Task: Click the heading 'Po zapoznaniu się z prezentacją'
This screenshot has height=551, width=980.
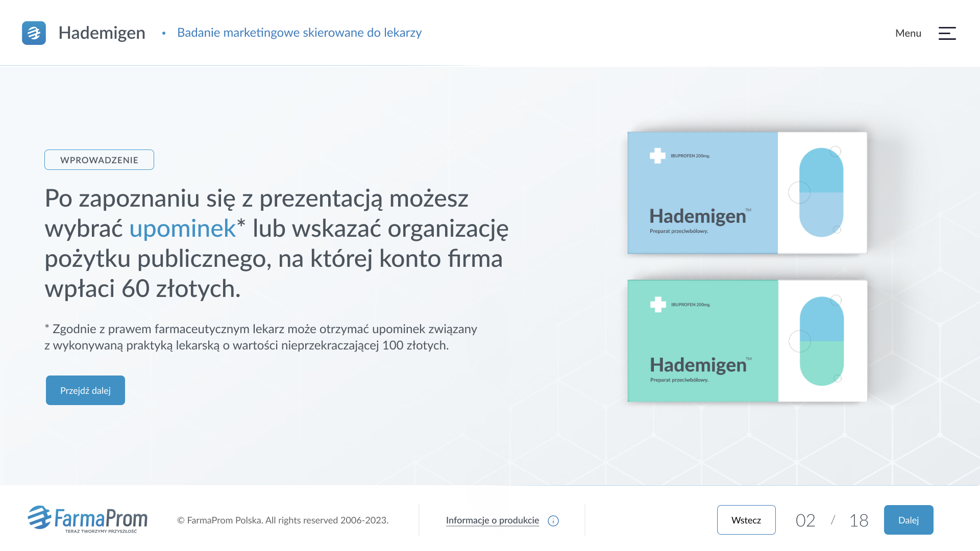Action: click(277, 243)
